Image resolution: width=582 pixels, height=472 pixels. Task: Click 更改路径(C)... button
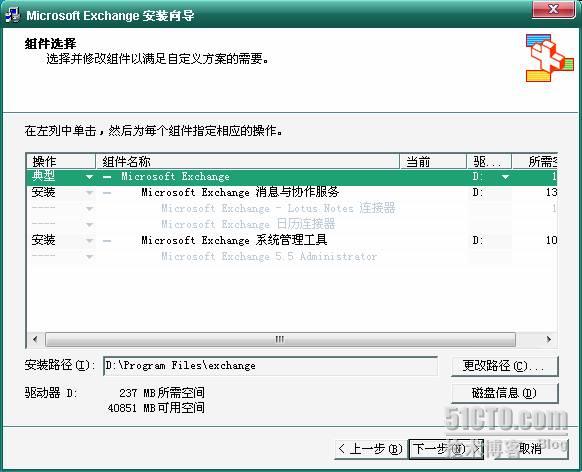coord(504,367)
